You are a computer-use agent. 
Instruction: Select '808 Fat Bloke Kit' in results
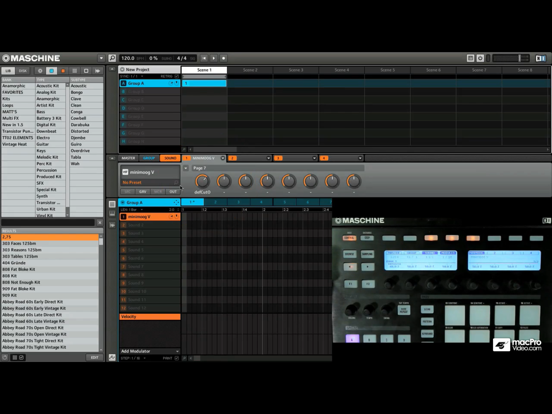50,269
